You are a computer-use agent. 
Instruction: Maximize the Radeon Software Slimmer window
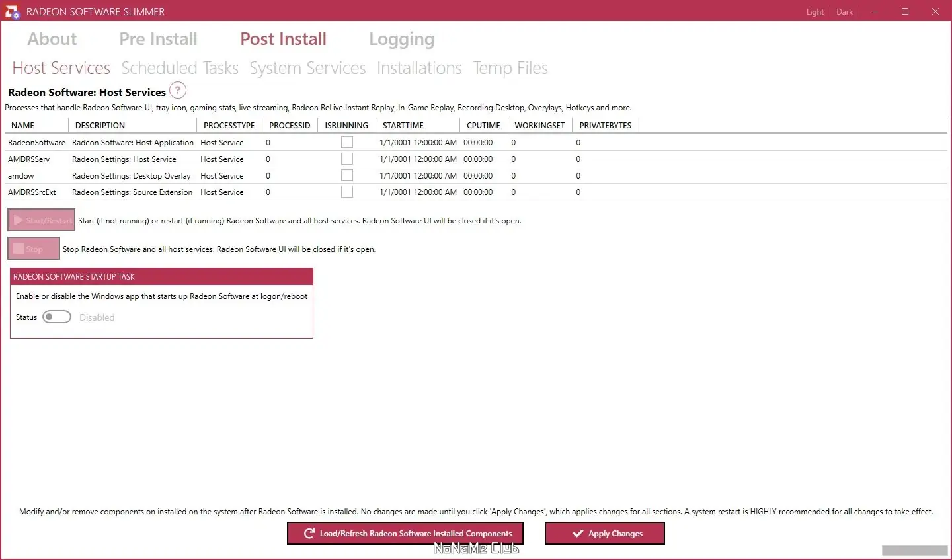click(x=905, y=11)
